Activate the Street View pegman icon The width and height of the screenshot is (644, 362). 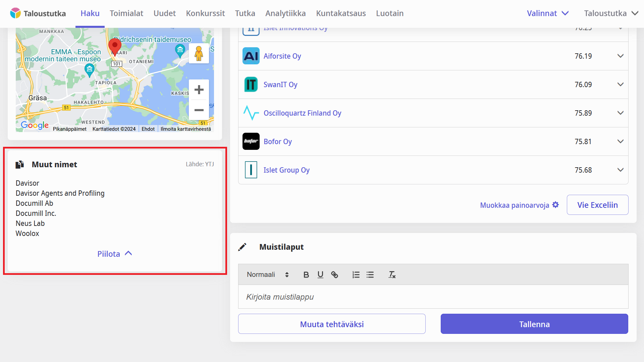(199, 53)
